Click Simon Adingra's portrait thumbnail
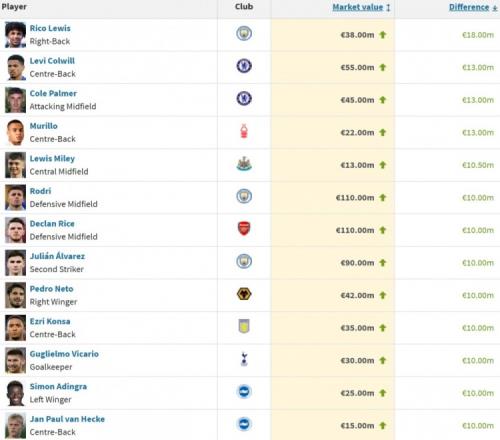The width and height of the screenshot is (500, 440). 15,393
